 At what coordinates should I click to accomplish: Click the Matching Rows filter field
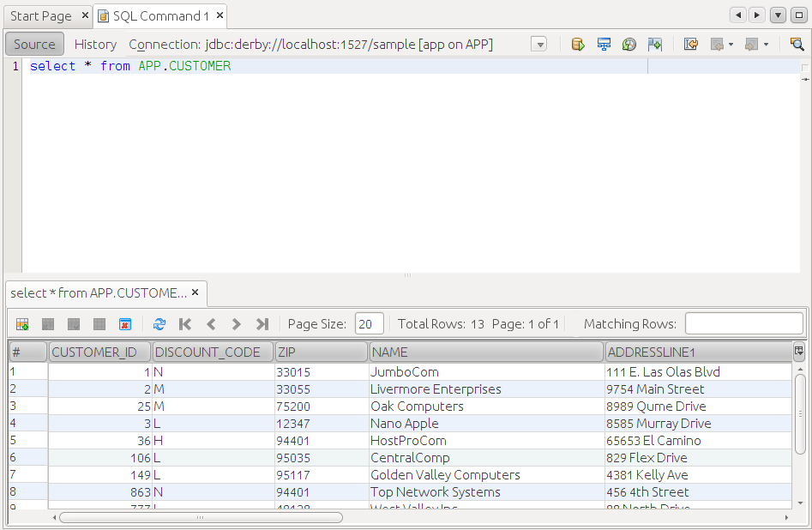click(743, 324)
